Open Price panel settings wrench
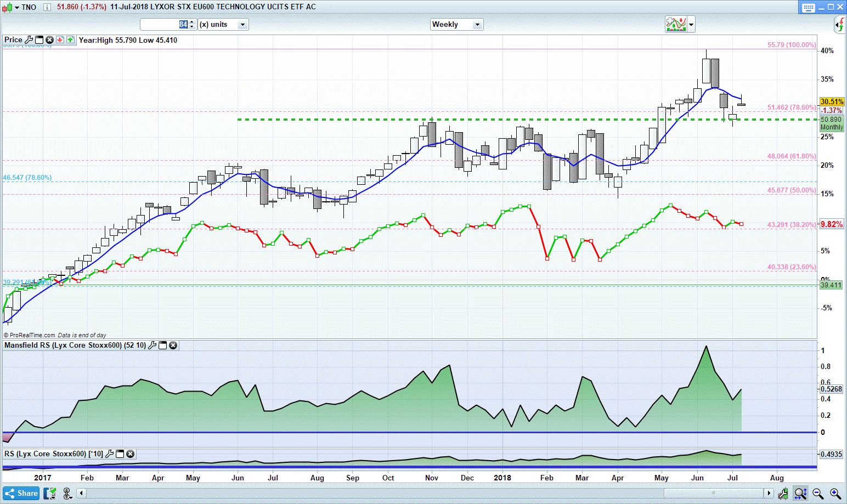847x504 pixels. tap(29, 39)
